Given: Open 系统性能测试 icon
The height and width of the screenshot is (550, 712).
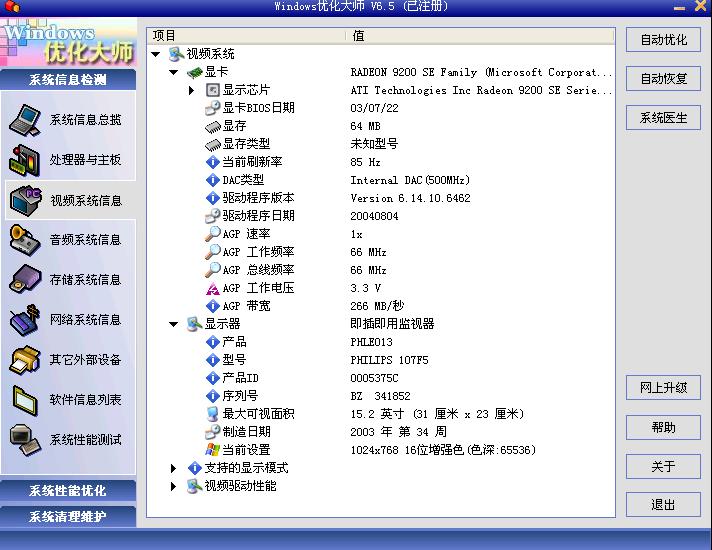Looking at the screenshot, I should (x=25, y=439).
